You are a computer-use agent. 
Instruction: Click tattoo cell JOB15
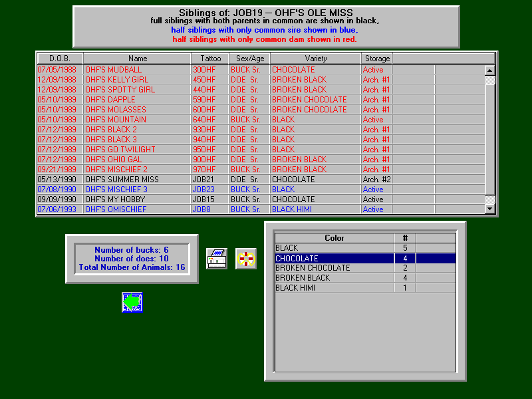(210, 199)
